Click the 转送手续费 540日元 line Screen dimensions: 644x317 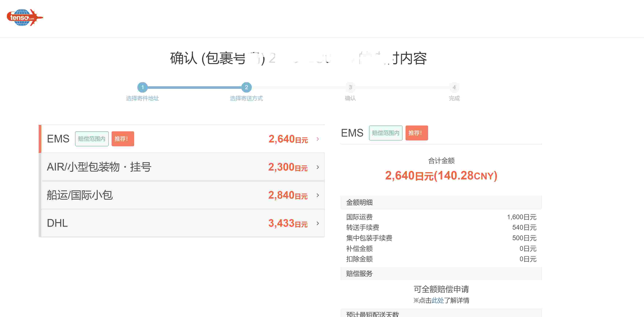(x=441, y=227)
